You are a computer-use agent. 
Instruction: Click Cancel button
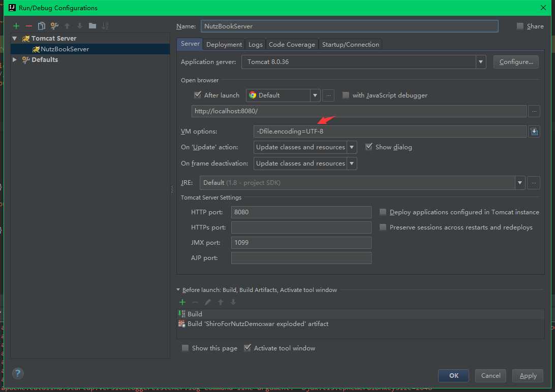click(490, 375)
